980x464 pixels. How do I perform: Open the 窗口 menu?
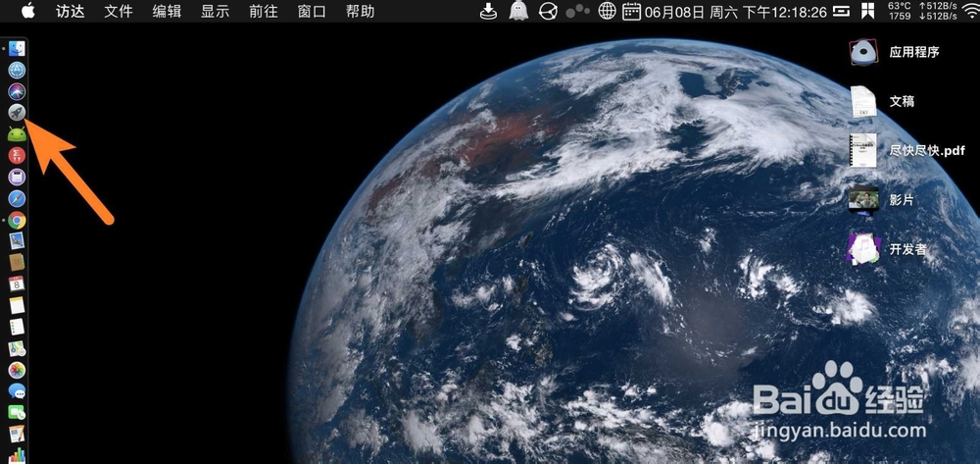click(x=312, y=11)
